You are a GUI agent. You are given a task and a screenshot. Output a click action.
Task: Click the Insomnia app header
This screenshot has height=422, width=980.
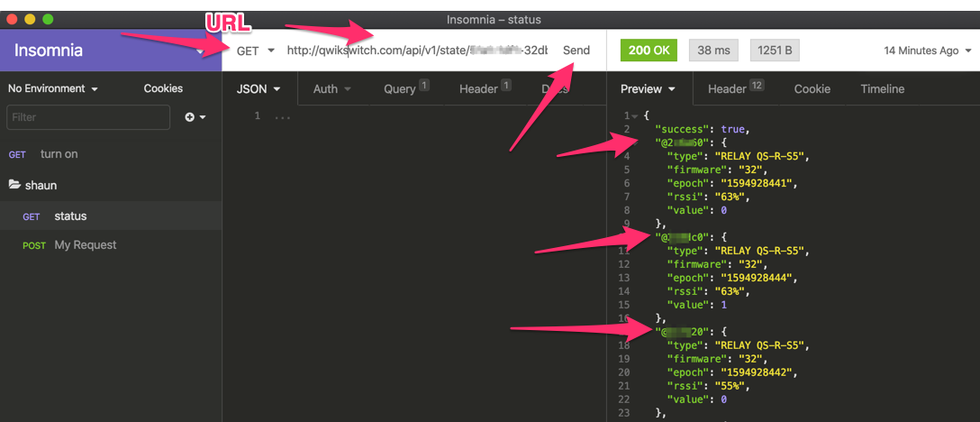pos(111,50)
